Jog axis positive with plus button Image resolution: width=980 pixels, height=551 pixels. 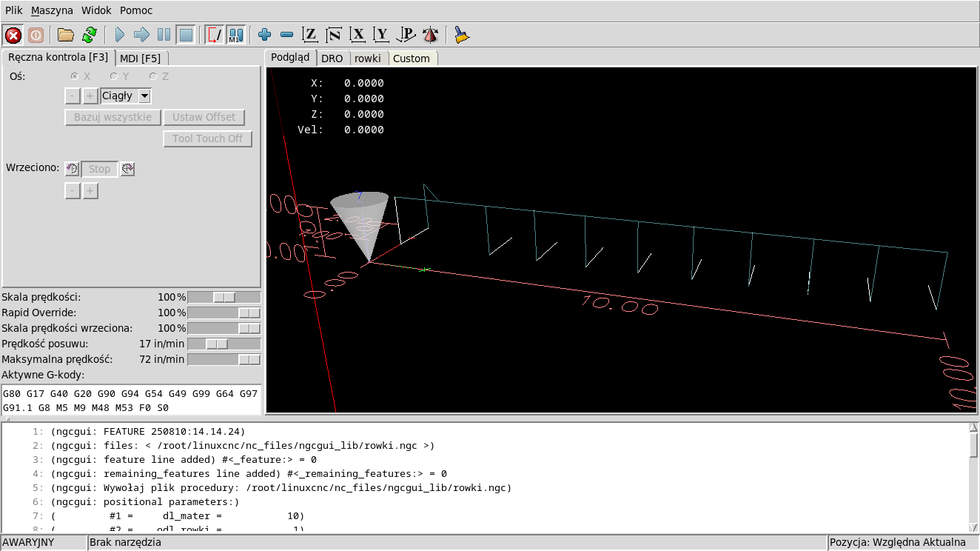click(x=90, y=96)
